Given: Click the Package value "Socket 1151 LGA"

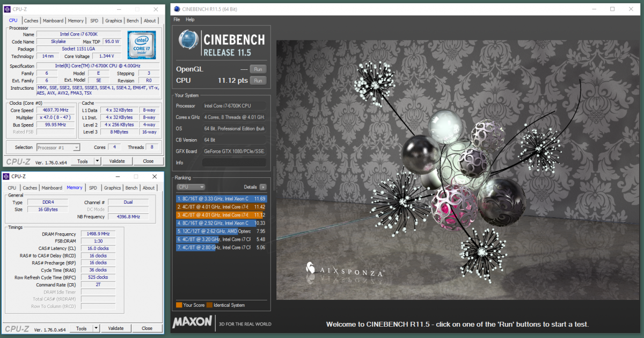Looking at the screenshot, I should (79, 49).
